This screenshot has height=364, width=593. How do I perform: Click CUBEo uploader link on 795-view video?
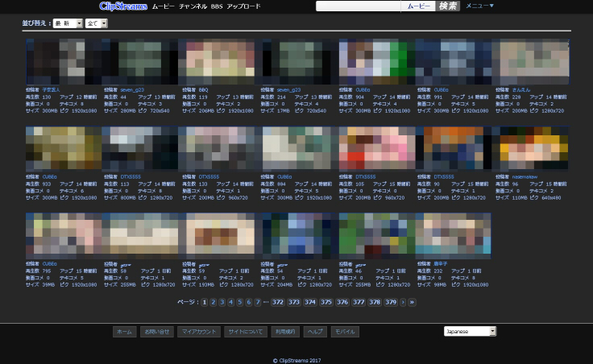point(49,264)
